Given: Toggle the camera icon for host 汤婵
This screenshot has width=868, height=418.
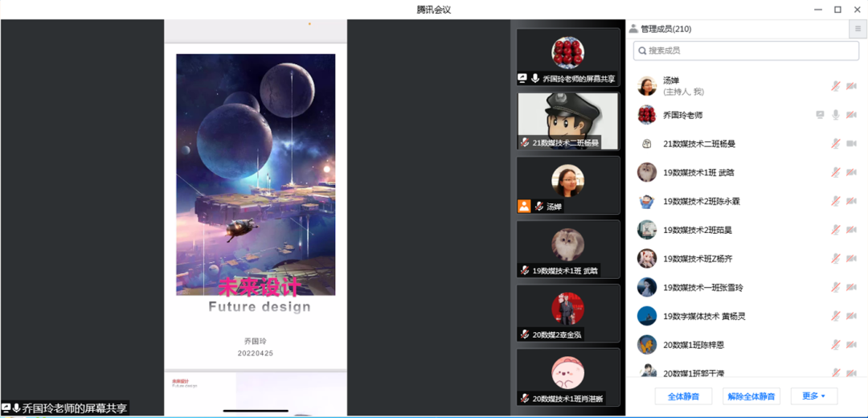Looking at the screenshot, I should point(851,87).
